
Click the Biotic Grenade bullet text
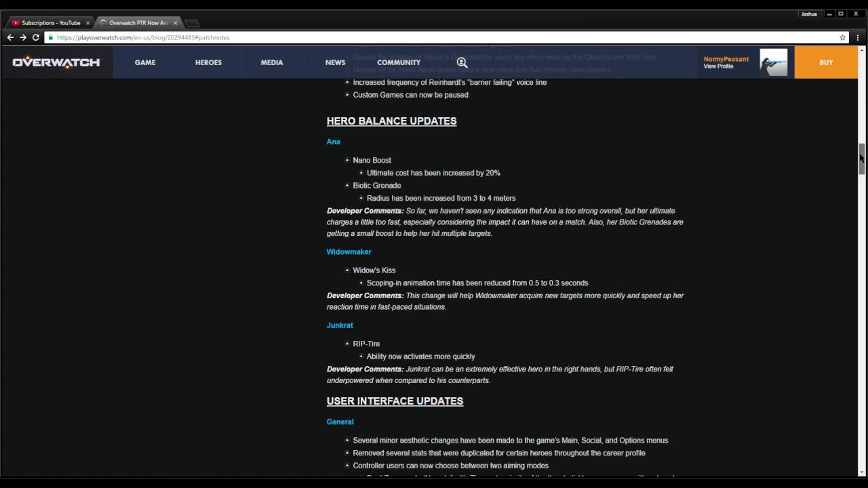377,185
